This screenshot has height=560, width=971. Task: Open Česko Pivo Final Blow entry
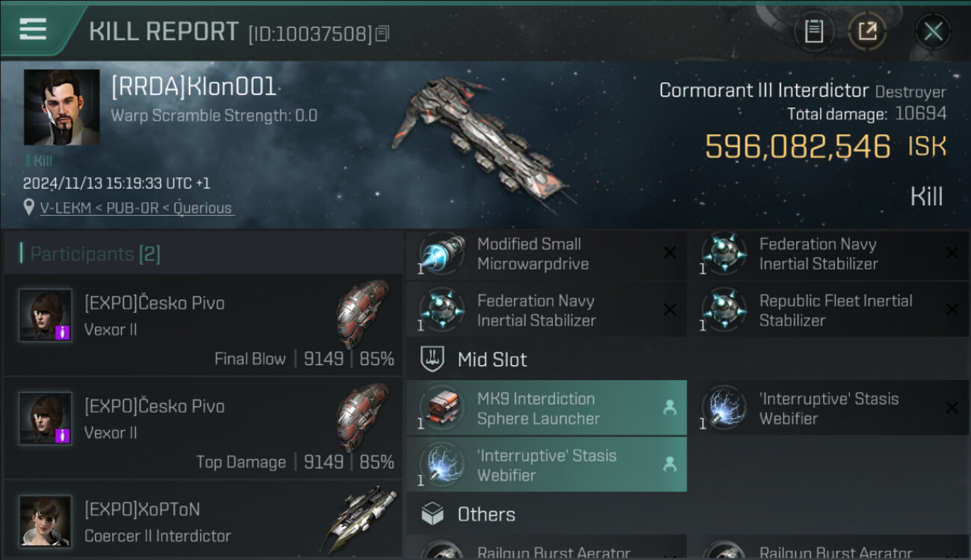(203, 326)
